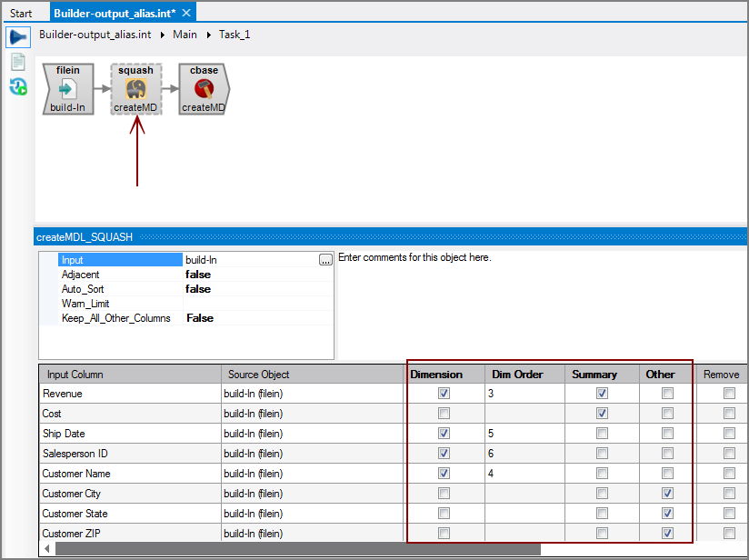Uncheck Dimension for the Salesperson ID row
The width and height of the screenshot is (749, 560).
point(443,453)
